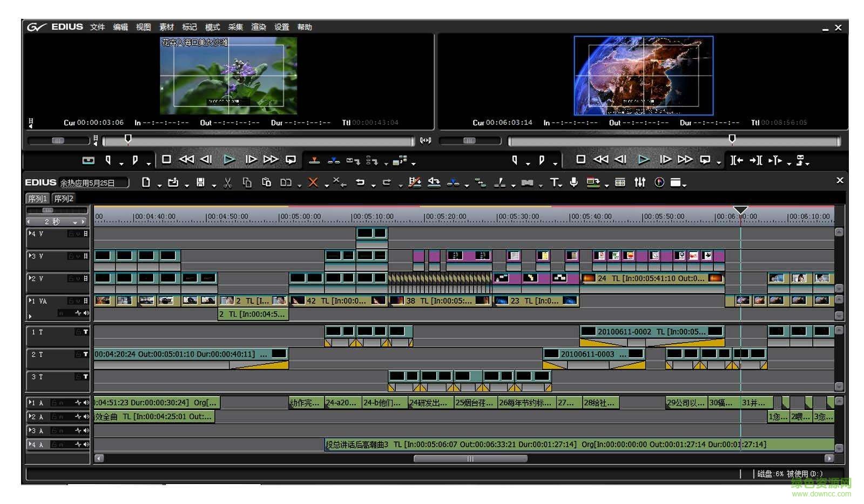Expand the 4A audio track header arrow
Image resolution: width=864 pixels, height=504 pixels.
(x=30, y=444)
